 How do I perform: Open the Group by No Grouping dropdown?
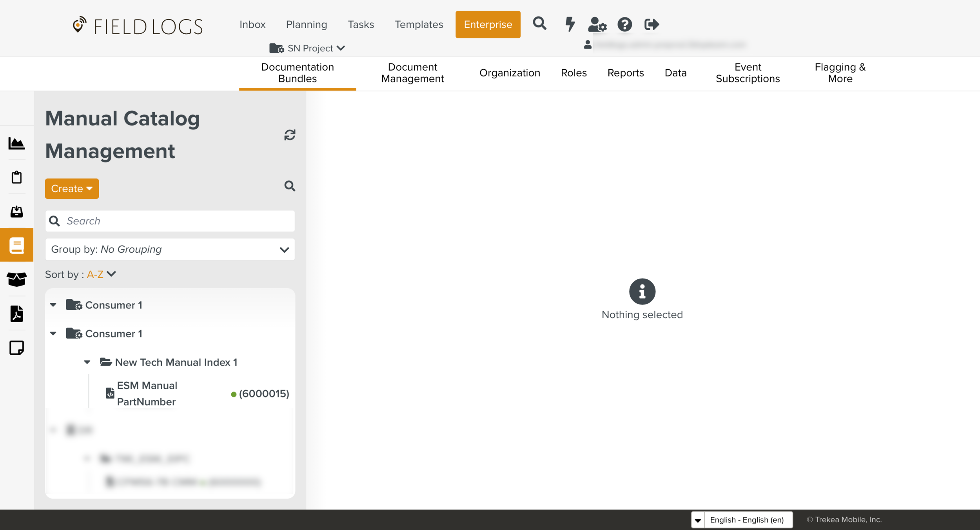[170, 250]
